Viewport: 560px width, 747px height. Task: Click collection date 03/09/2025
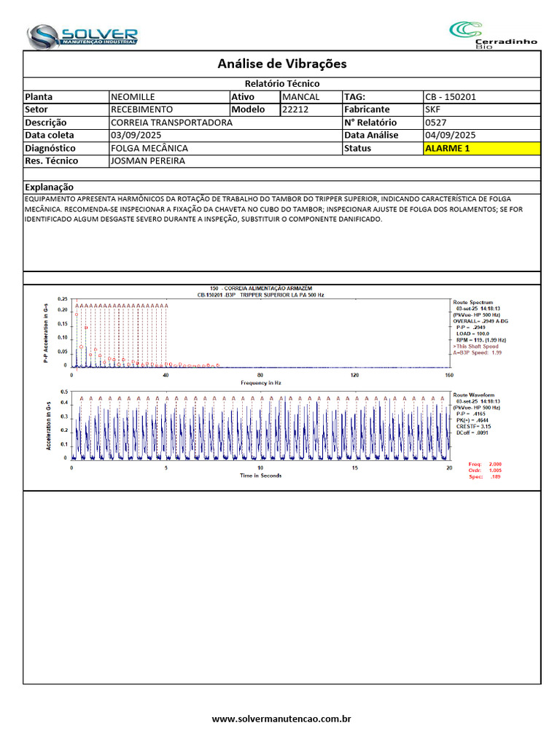pos(225,135)
